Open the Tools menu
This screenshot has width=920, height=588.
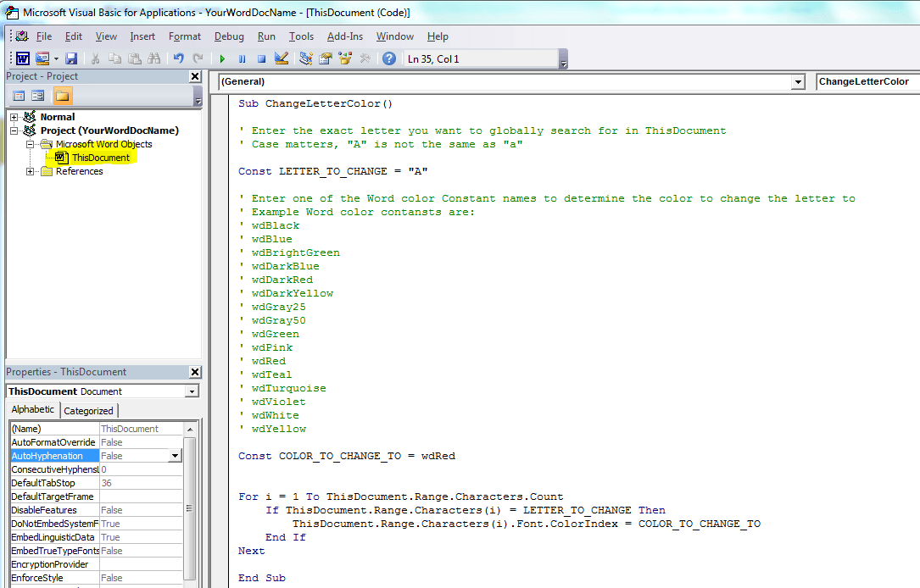pyautogui.click(x=301, y=36)
